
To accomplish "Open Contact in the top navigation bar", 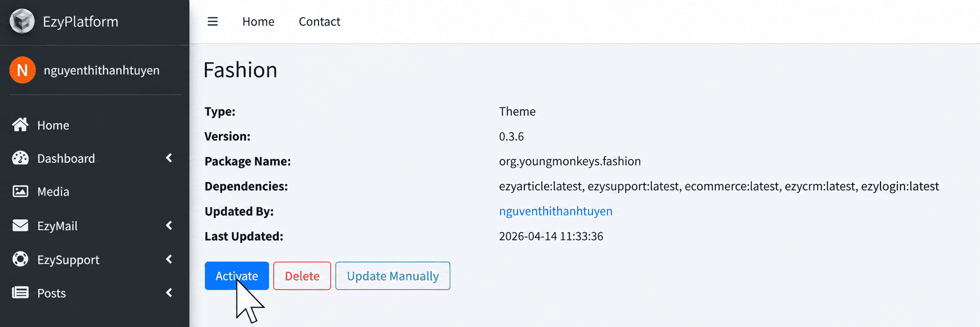I will point(319,21).
